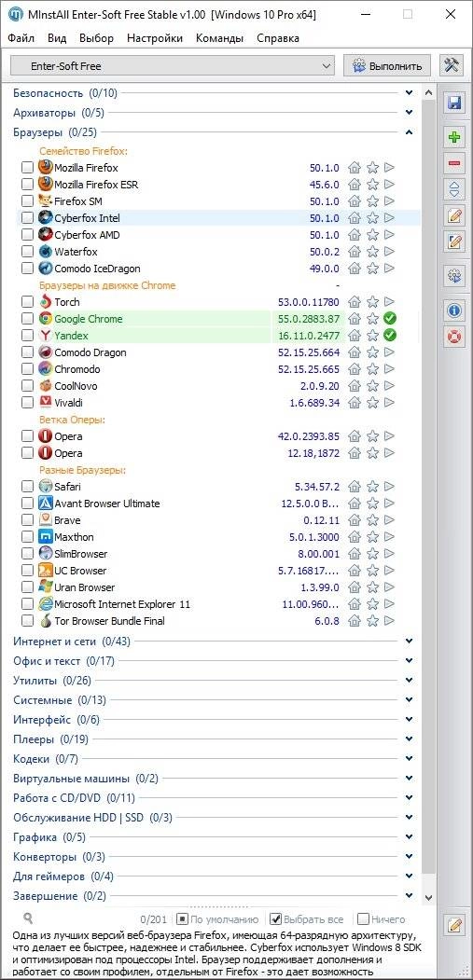This screenshot has height=980, width=473.
Task: Click the star icon for Waterfox
Action: [x=372, y=251]
